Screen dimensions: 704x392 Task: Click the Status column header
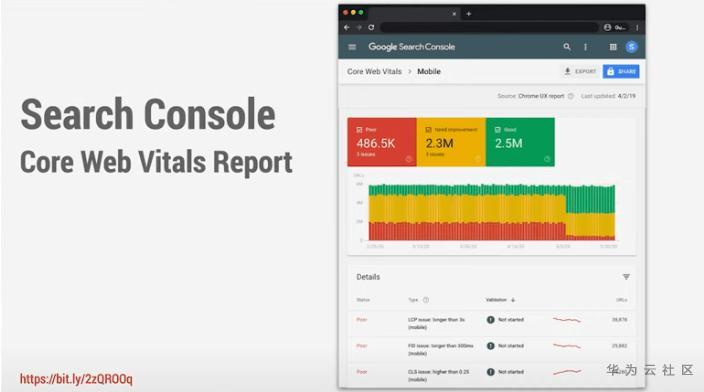coord(363,300)
